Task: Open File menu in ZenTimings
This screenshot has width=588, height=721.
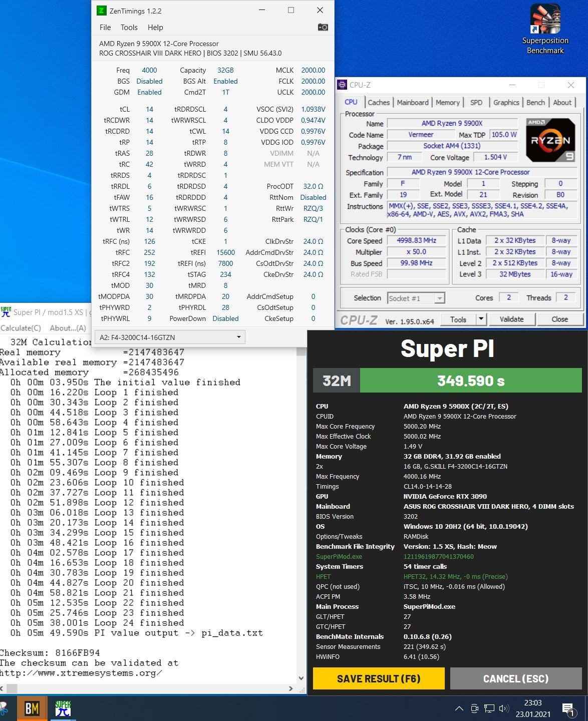Action: pos(105,27)
